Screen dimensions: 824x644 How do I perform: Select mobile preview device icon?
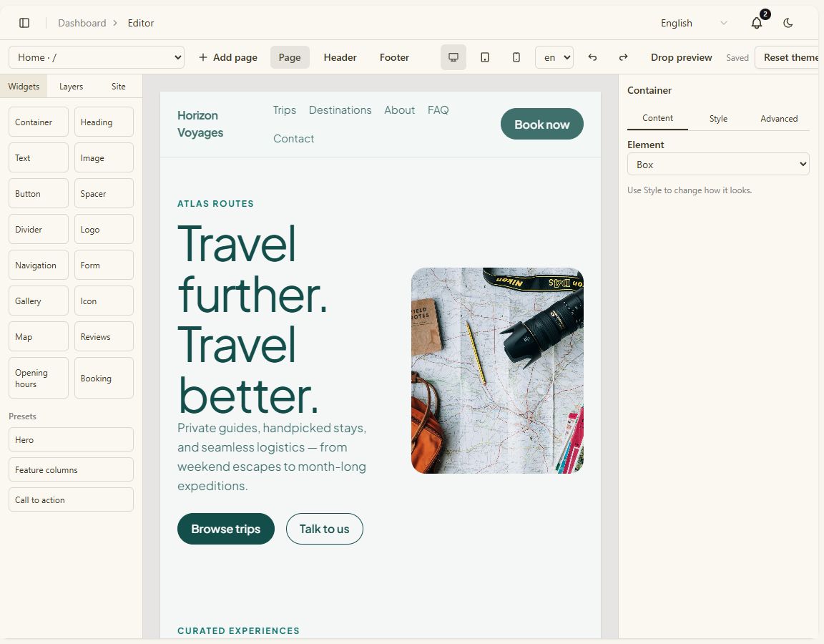coord(516,57)
